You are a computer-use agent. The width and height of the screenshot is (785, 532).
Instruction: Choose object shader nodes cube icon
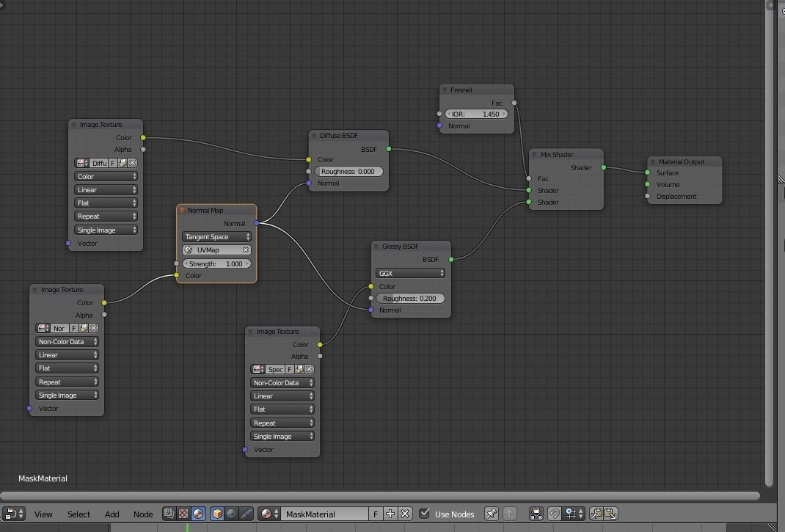click(216, 514)
